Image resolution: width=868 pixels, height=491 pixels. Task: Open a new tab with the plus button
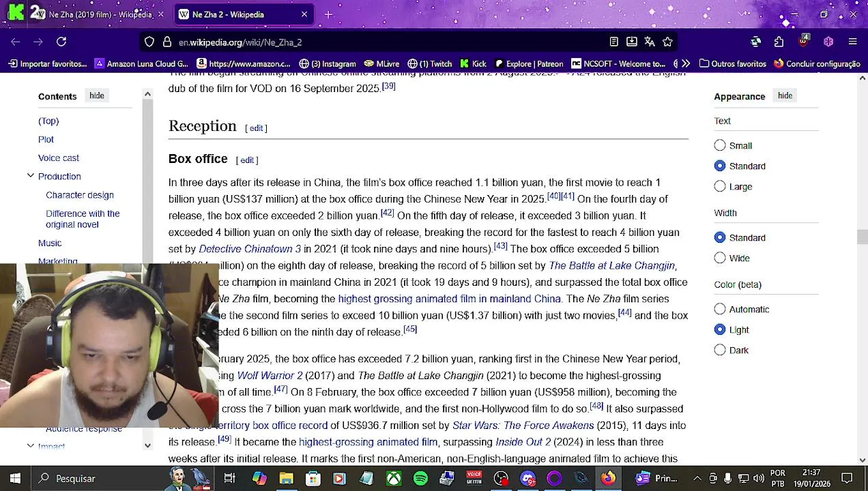tap(328, 14)
